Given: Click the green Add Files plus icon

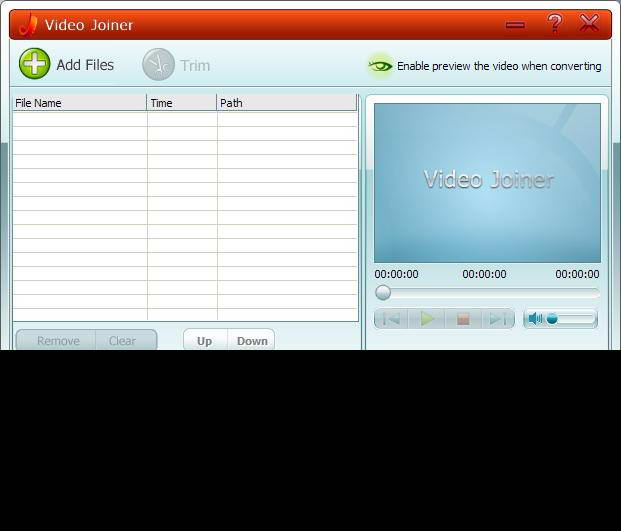Looking at the screenshot, I should click(34, 64).
